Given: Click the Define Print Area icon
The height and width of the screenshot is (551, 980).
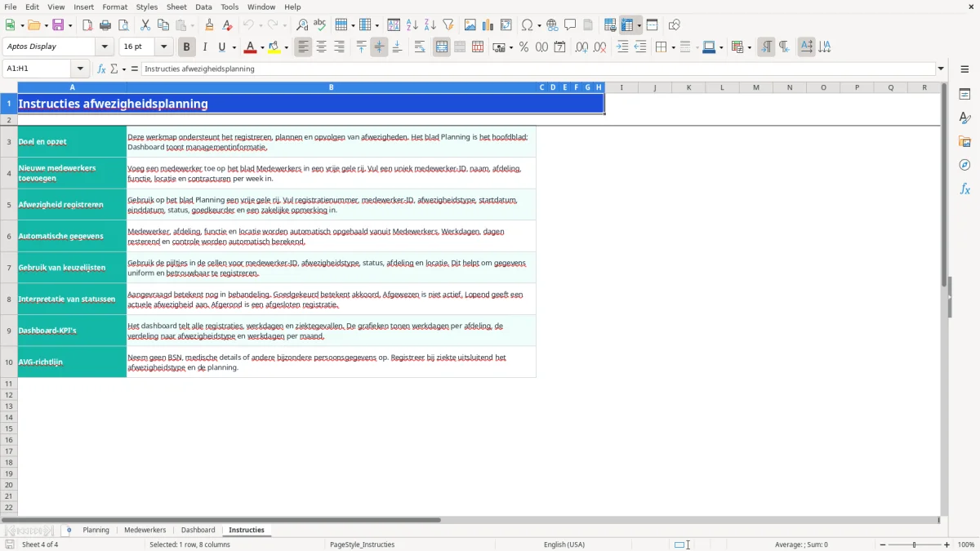Looking at the screenshot, I should (x=610, y=25).
